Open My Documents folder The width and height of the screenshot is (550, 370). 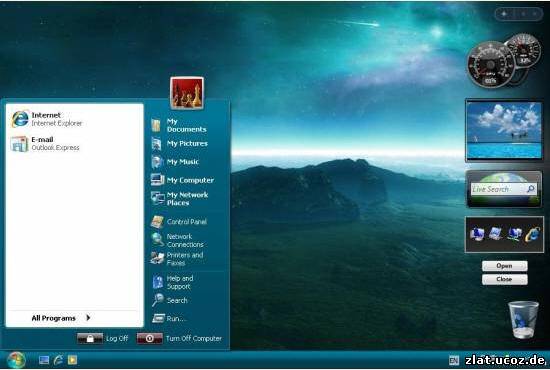tap(179, 125)
